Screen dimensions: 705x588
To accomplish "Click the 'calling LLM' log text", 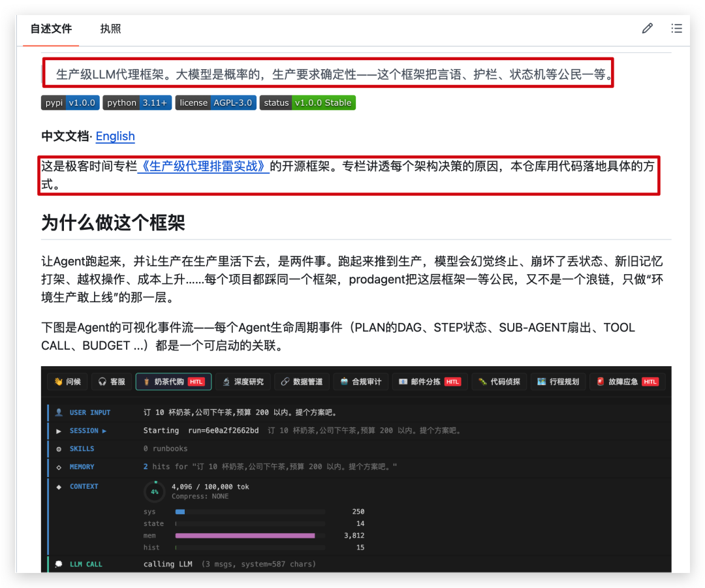I will 168,564.
